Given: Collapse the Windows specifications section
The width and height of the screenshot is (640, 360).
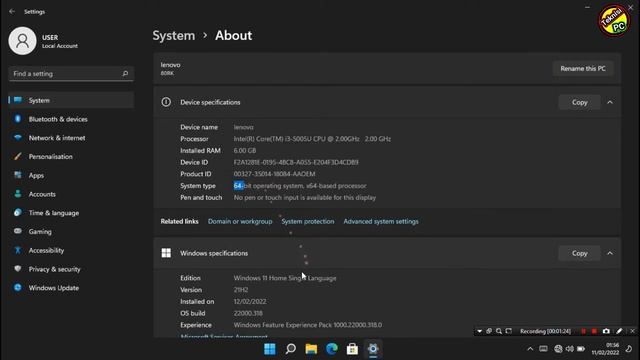Looking at the screenshot, I should coord(610,253).
